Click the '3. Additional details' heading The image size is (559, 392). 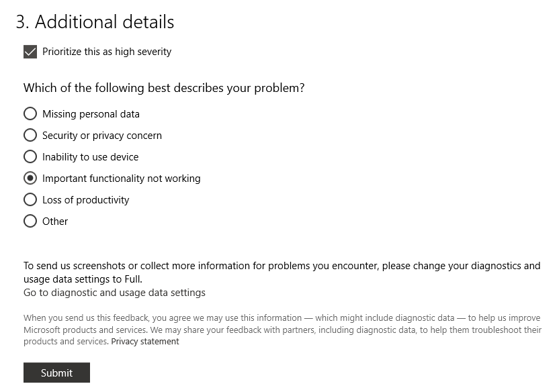[x=95, y=21]
